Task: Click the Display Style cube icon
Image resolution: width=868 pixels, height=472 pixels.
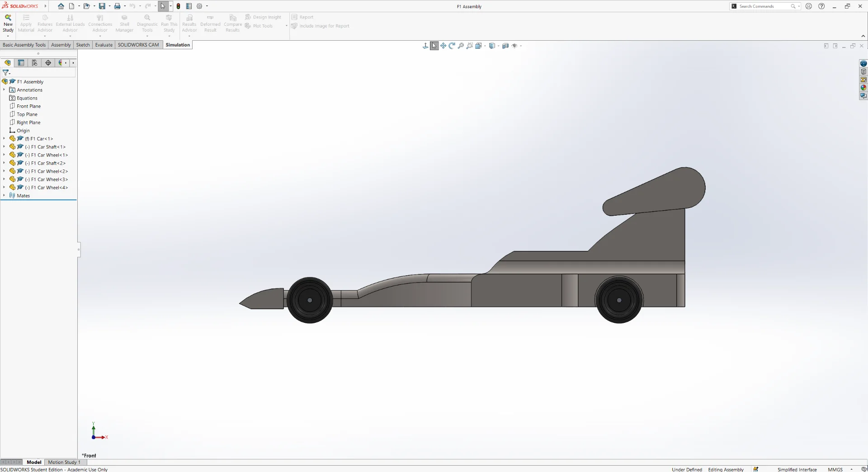Action: click(x=492, y=46)
